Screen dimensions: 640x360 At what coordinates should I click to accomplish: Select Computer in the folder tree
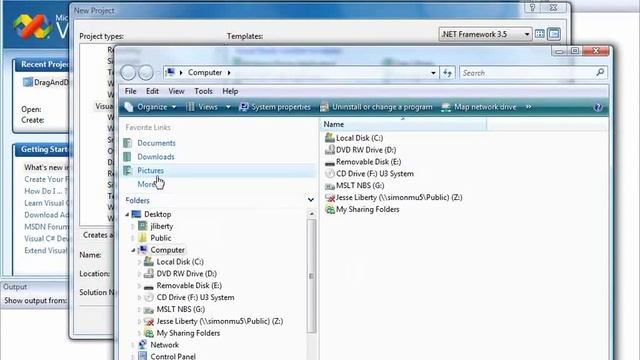[167, 250]
